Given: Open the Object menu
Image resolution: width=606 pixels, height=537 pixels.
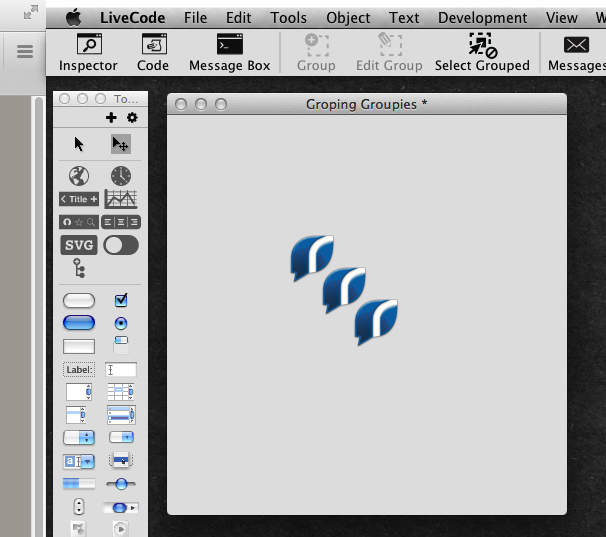Looking at the screenshot, I should tap(348, 18).
